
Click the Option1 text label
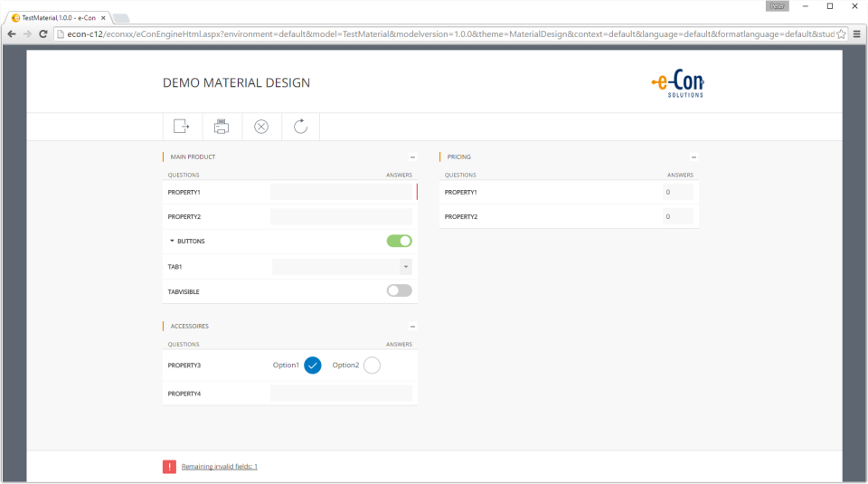coord(286,365)
